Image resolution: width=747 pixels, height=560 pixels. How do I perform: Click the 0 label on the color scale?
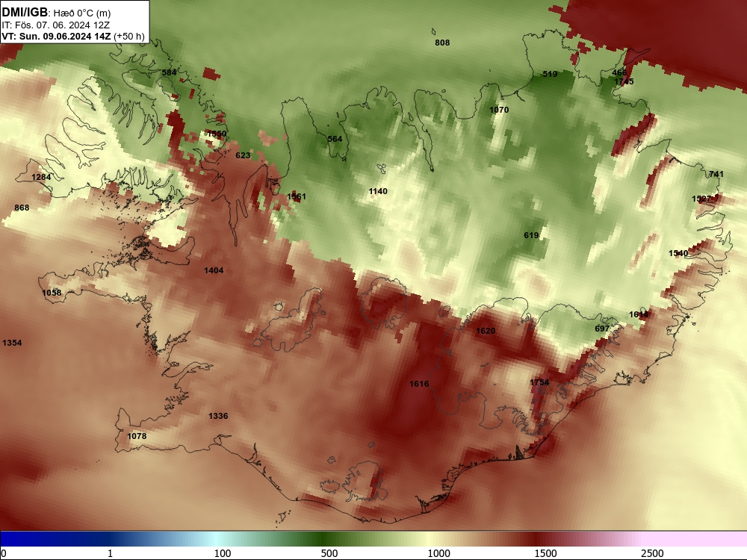4,553
